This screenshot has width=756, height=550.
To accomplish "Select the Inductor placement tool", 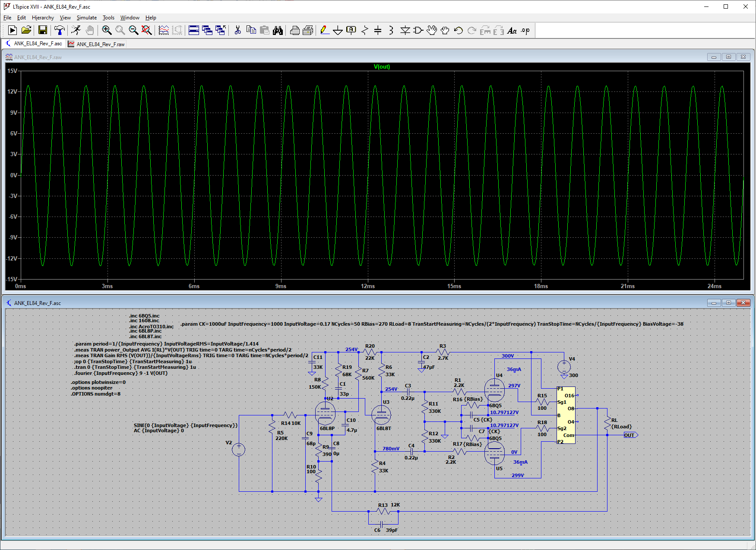I will coord(391,30).
